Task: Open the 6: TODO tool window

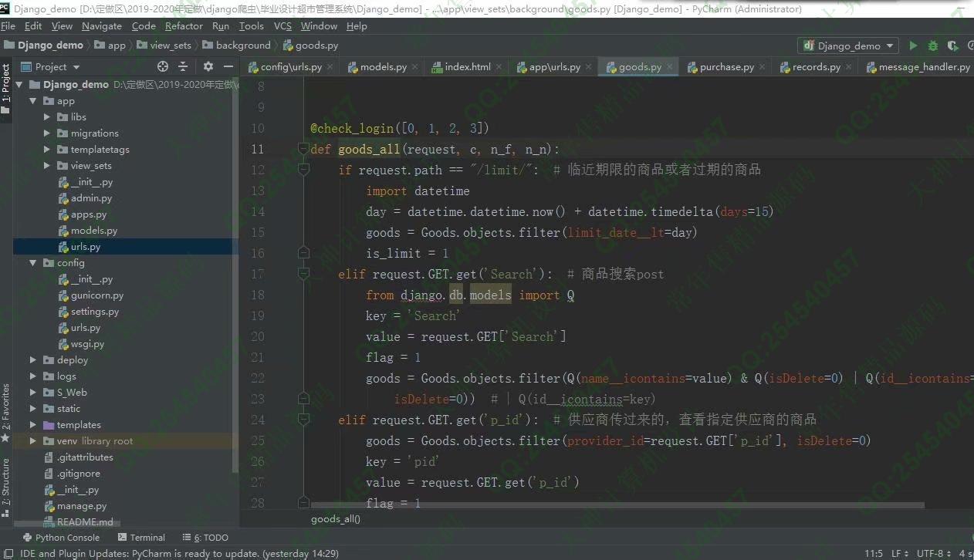Action: [205, 538]
